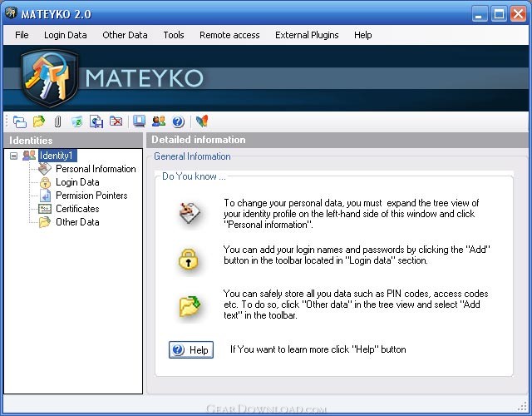Image resolution: width=532 pixels, height=416 pixels.
Task: Close the MATEYKO window
Action: [518, 14]
